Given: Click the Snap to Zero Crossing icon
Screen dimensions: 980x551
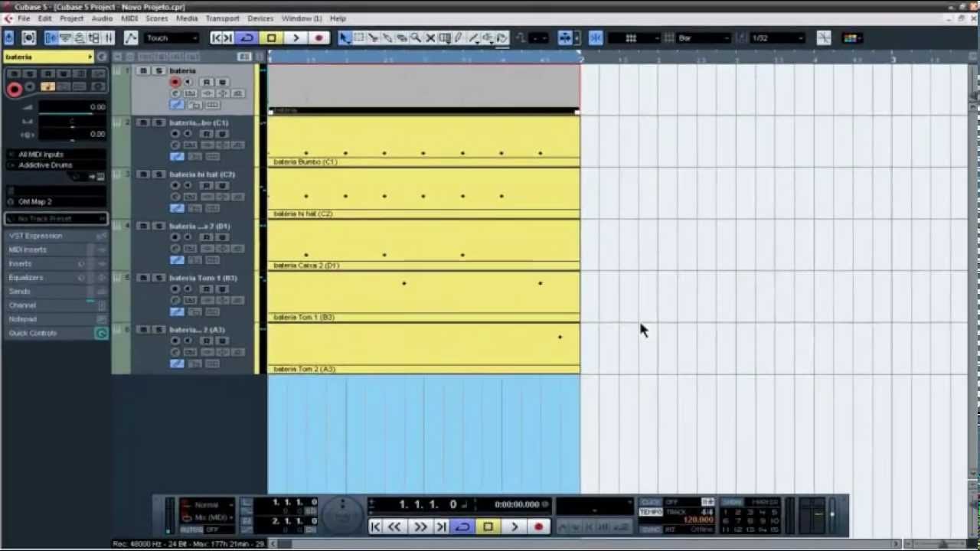Looking at the screenshot, I should [x=824, y=37].
